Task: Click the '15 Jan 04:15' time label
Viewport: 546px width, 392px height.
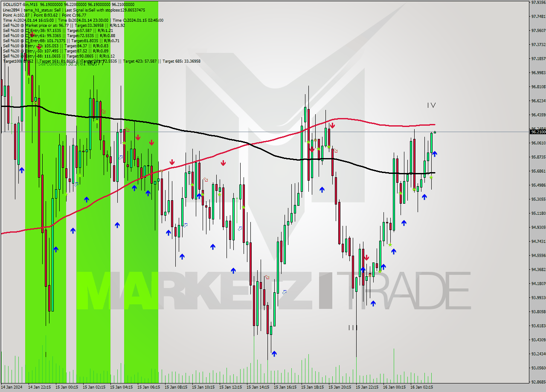Action: [x=122, y=387]
